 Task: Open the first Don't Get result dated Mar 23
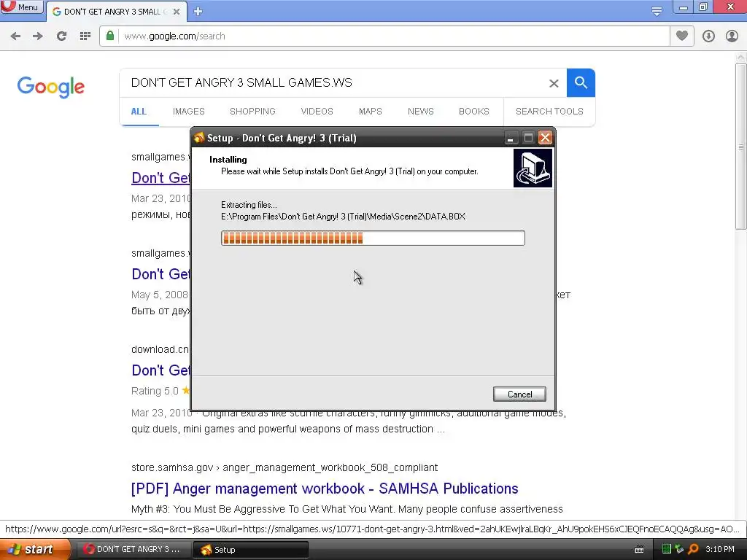pyautogui.click(x=160, y=178)
